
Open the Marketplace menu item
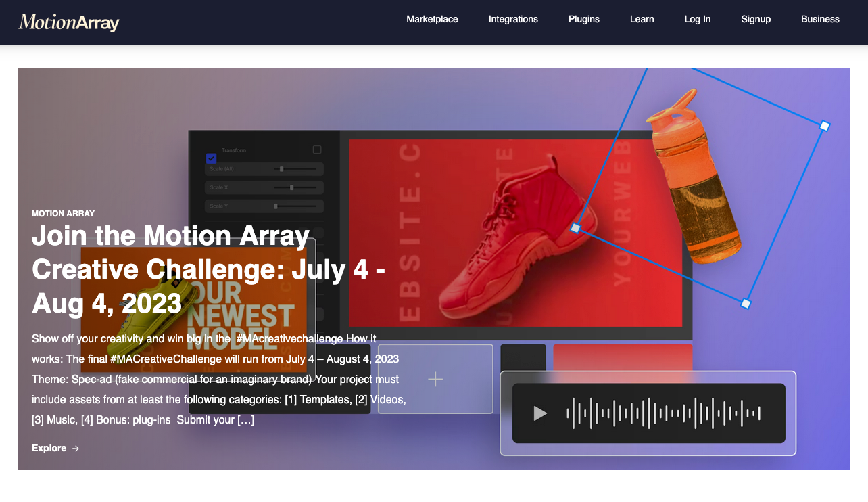(432, 19)
